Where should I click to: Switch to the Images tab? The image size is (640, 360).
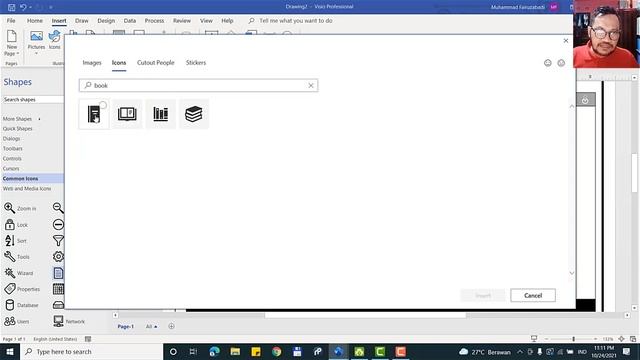92,62
